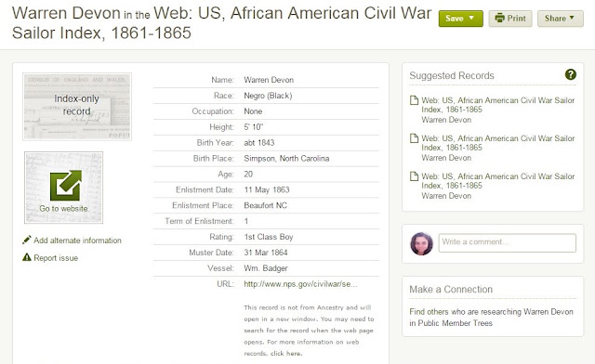Click the Suggested Records help question mark icon
Image resolution: width=595 pixels, height=364 pixels.
pos(570,74)
